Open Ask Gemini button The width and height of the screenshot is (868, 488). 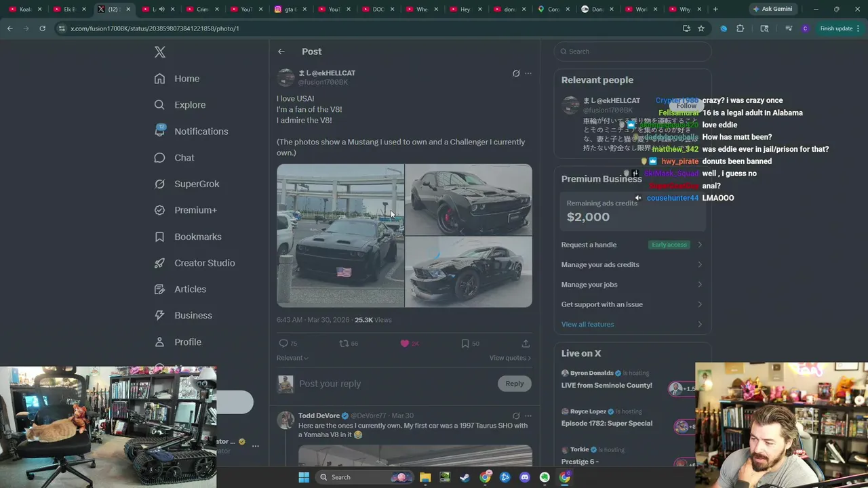(x=772, y=9)
